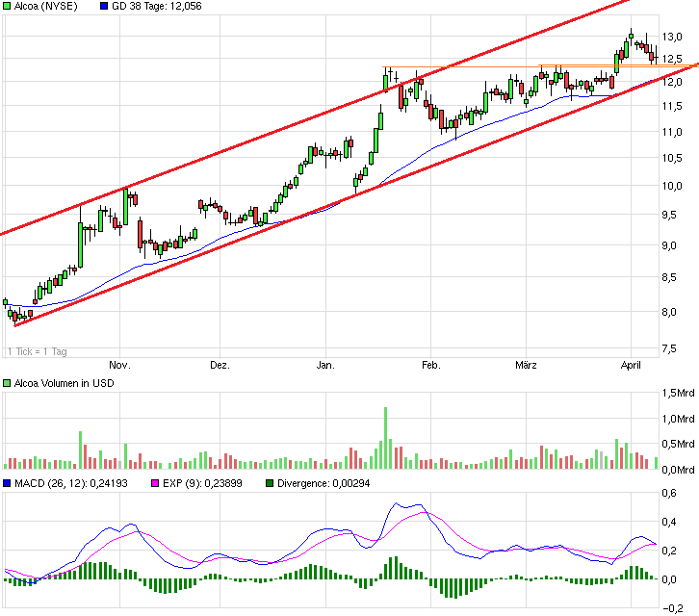Click the 1,5Mrd volume axis label

(x=677, y=394)
